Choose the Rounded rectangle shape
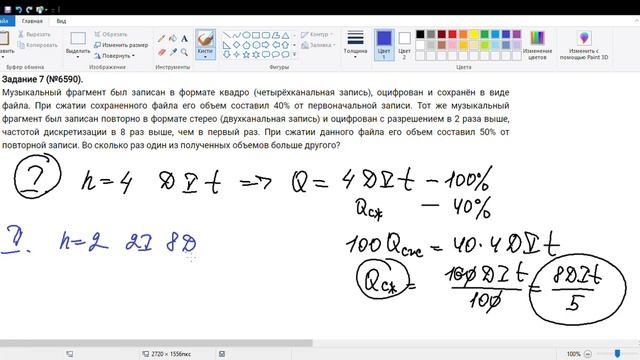Viewport: 640px width, 360px height. pyautogui.click(x=266, y=36)
